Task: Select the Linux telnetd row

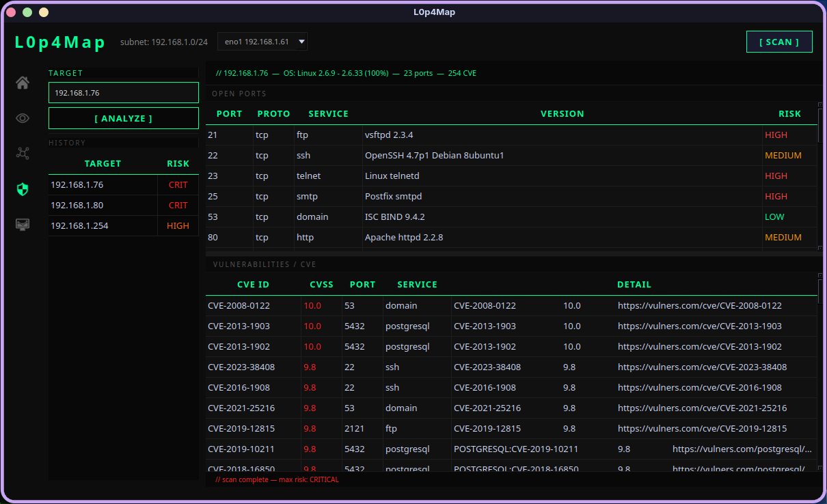Action: click(x=511, y=176)
